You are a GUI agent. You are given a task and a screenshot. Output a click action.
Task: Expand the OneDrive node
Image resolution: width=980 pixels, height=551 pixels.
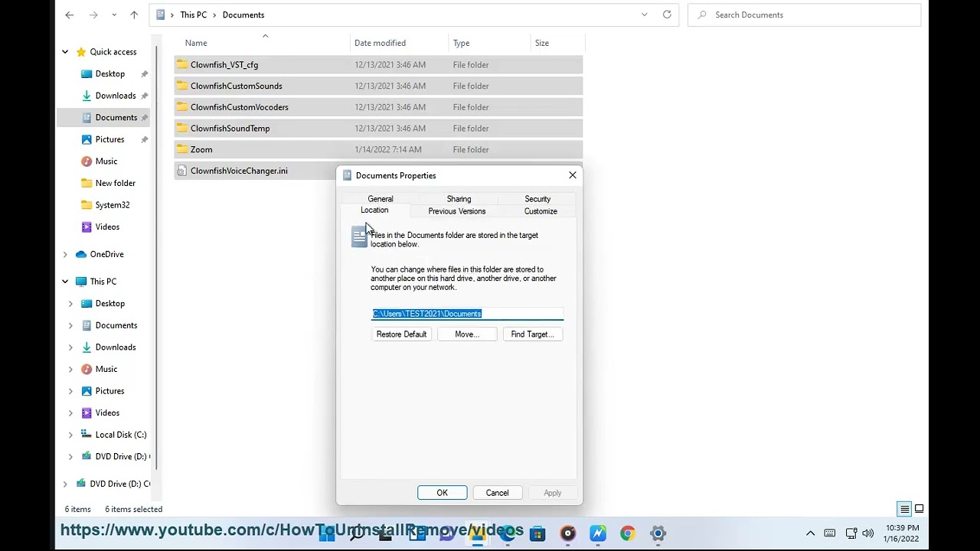click(65, 254)
